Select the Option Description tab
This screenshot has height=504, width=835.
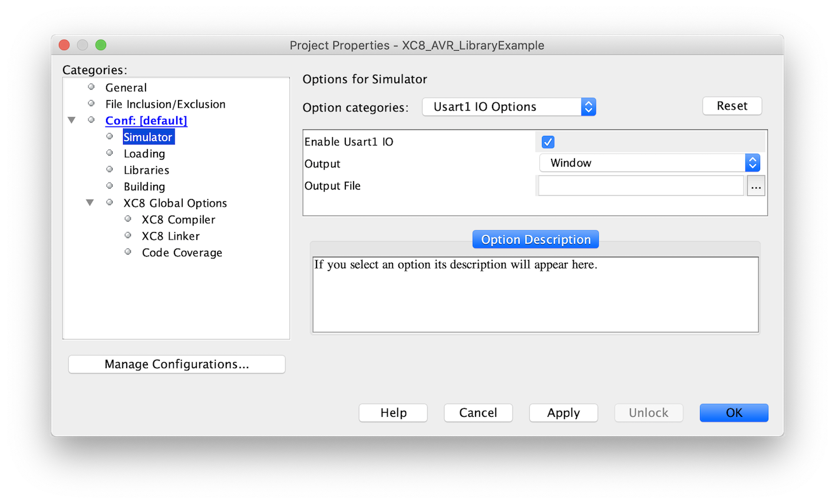535,240
